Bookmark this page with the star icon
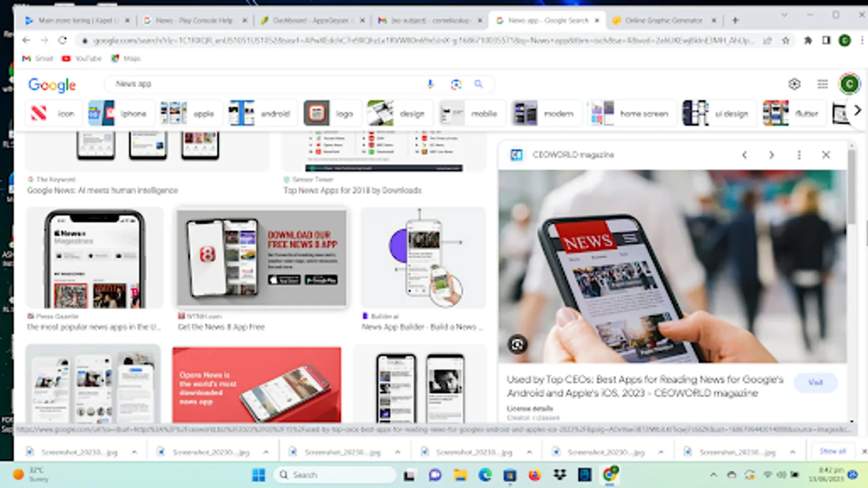The width and height of the screenshot is (868, 488). (x=786, y=40)
